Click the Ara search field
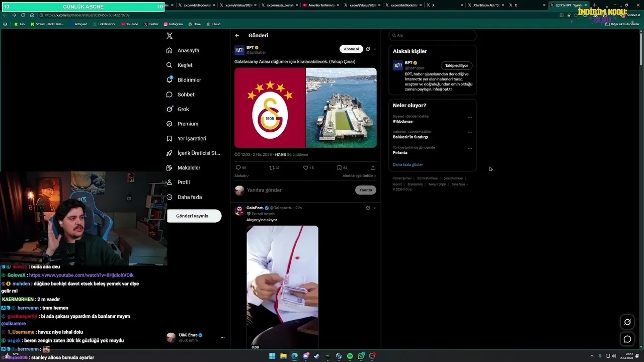Image resolution: width=644 pixels, height=362 pixels. point(433,35)
